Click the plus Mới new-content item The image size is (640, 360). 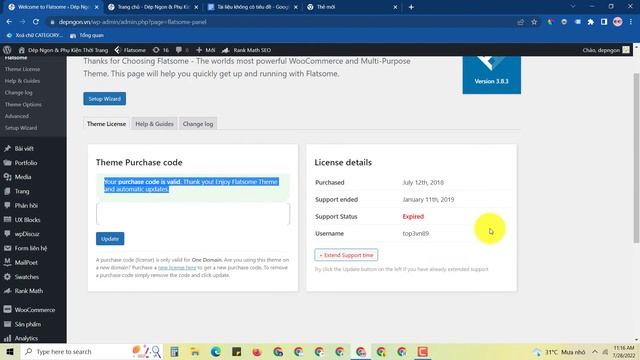tap(205, 50)
